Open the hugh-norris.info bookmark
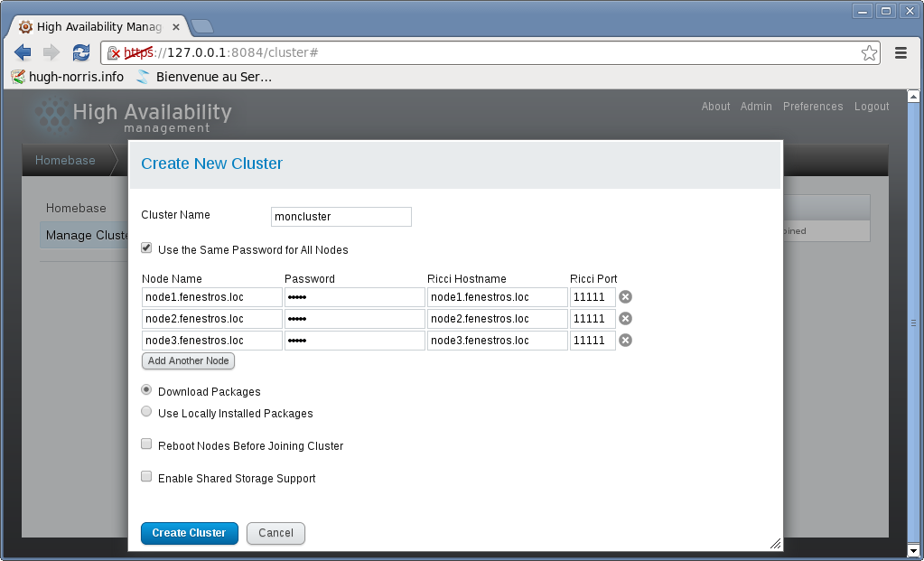 coord(68,77)
